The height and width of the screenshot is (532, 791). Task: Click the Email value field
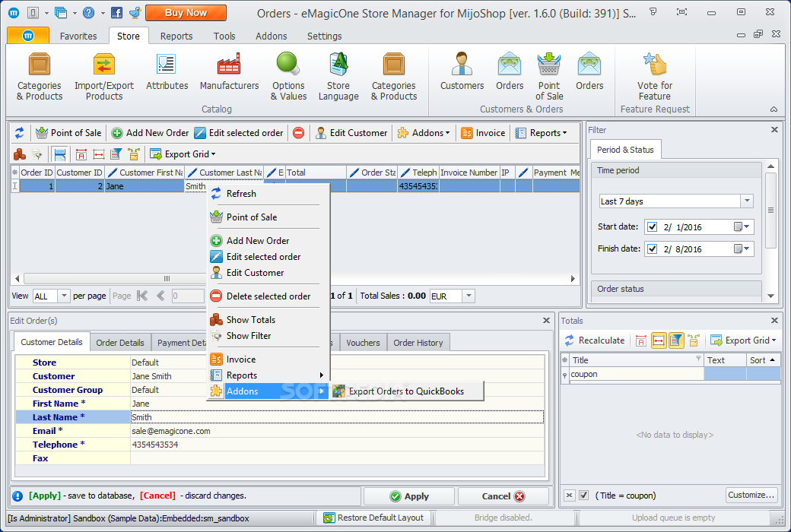click(x=337, y=431)
